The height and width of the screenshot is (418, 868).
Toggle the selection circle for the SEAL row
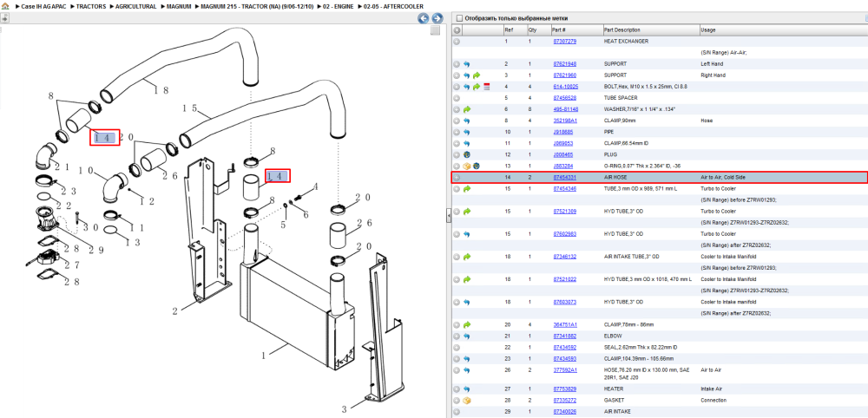pos(457,347)
